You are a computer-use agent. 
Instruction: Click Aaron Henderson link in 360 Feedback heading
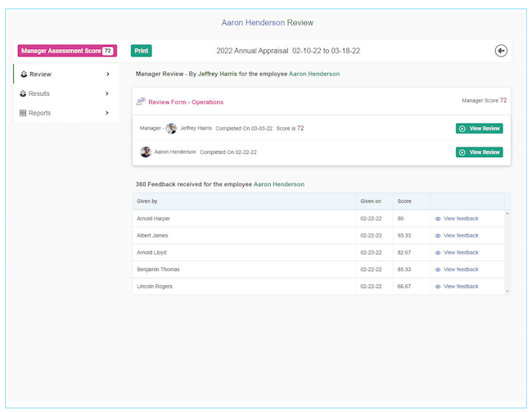[279, 184]
